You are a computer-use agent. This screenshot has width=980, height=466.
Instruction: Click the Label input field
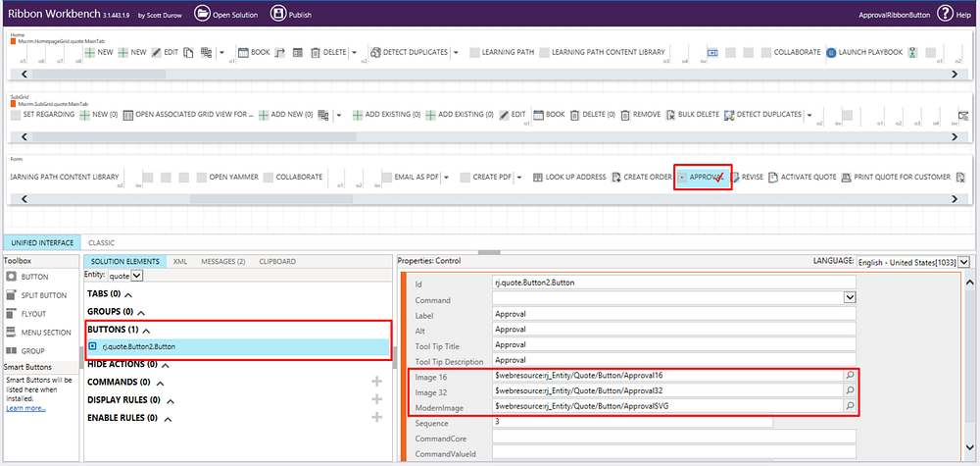pyautogui.click(x=673, y=315)
